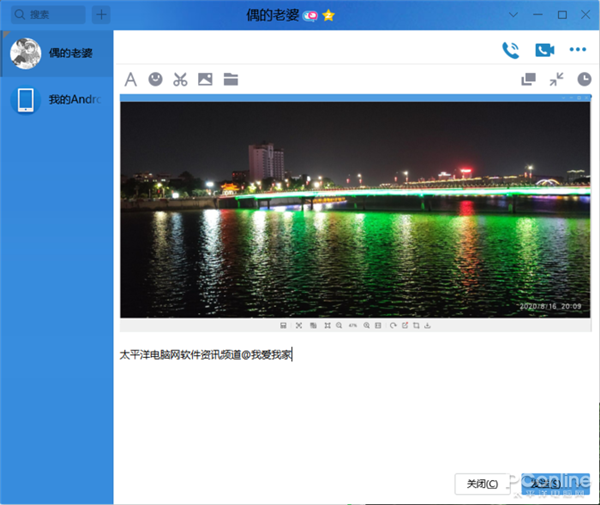Insert a picture with the image icon

coord(205,79)
